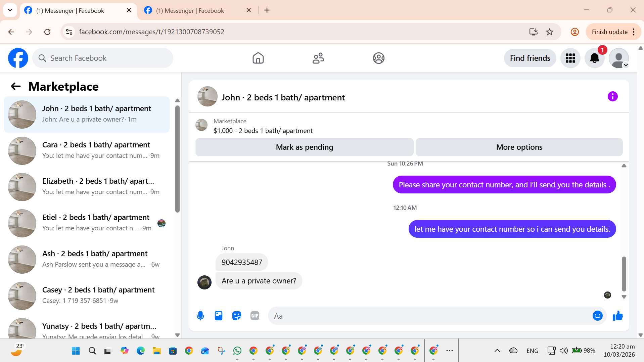Click sender avatar beside 'Are u a private owner?'
This screenshot has width=644, height=362.
click(204, 282)
